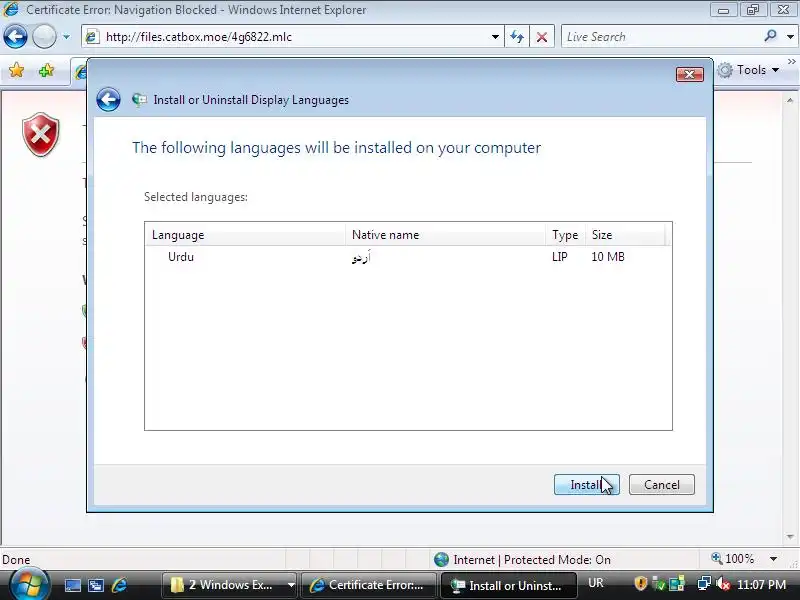Click Internet Explorer back button
Image resolution: width=800 pixels, height=600 pixels.
(x=15, y=37)
